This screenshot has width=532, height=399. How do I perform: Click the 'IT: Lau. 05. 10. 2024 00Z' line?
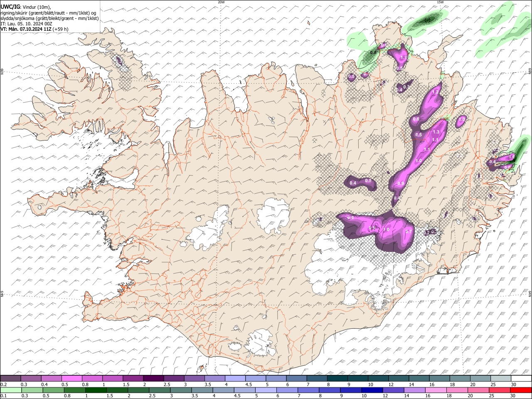pos(27,24)
